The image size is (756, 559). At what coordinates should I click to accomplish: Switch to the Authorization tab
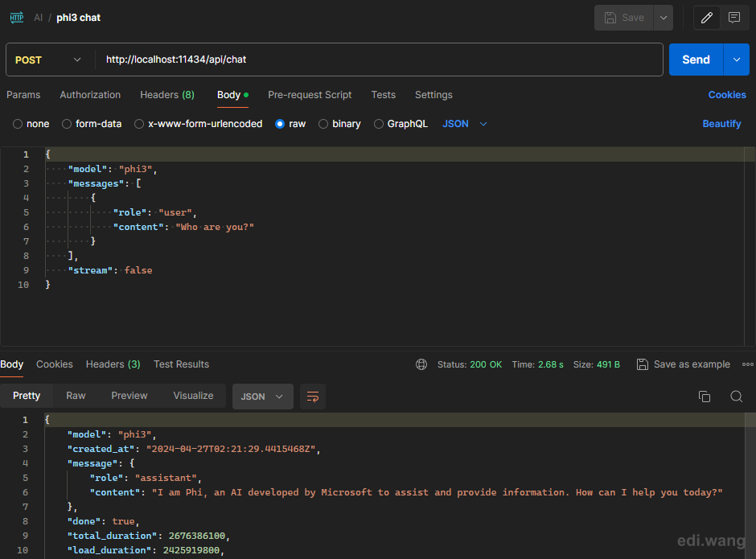90,95
